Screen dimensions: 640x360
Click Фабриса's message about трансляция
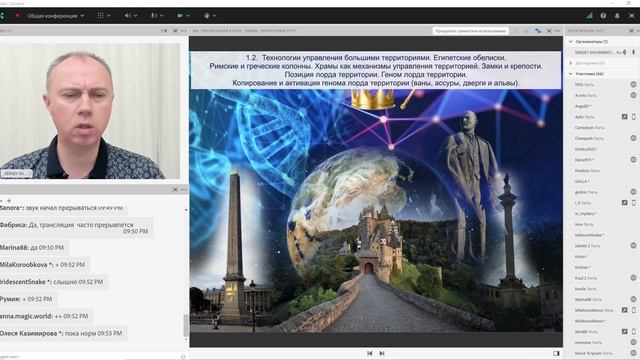pos(76,228)
